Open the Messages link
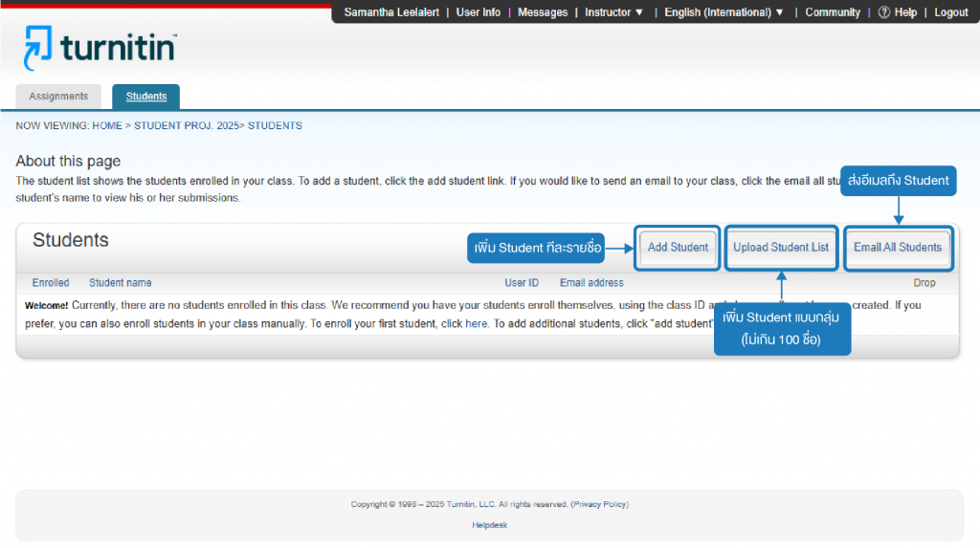Viewport: 980px width, 548px height. coord(543,12)
